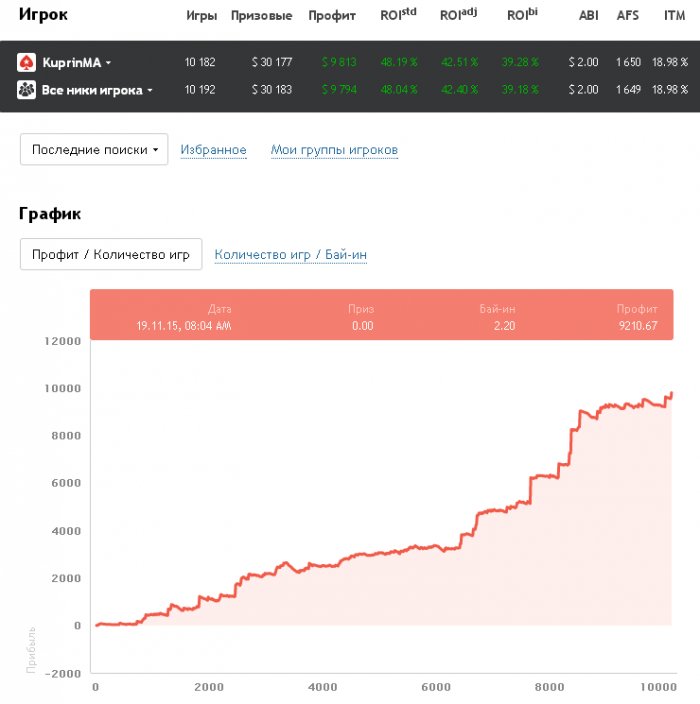Switch to Количество игр / Бай-ин tab

click(x=291, y=255)
